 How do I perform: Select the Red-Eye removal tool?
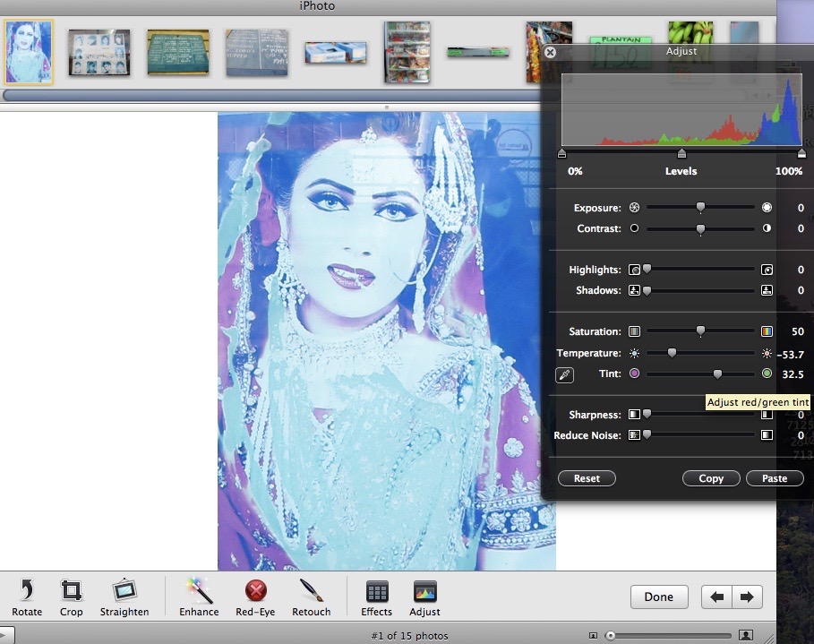(x=258, y=591)
